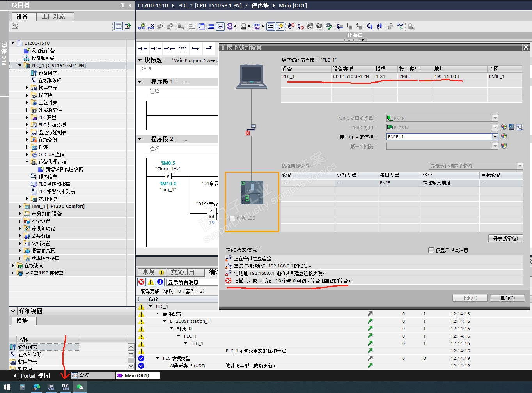Insert the empty box instruction
Viewport: 532px width, 393px height.
(183, 49)
